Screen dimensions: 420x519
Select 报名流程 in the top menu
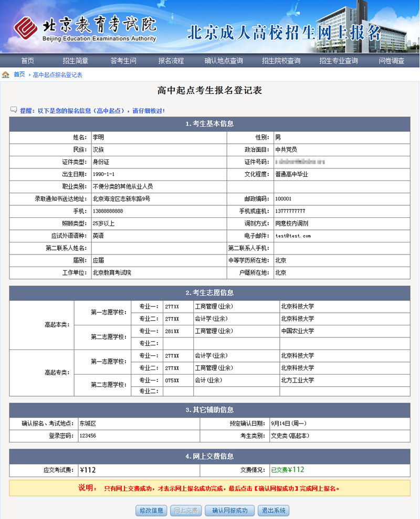171,60
